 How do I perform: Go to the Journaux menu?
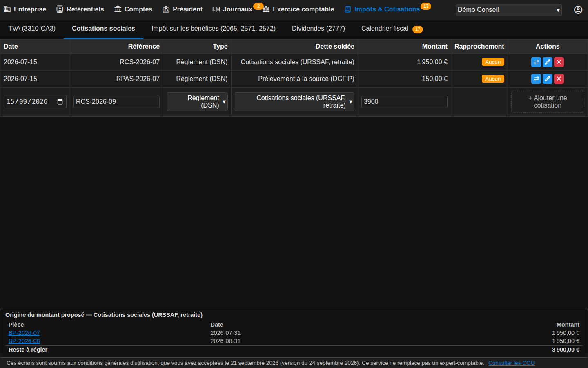pyautogui.click(x=233, y=9)
